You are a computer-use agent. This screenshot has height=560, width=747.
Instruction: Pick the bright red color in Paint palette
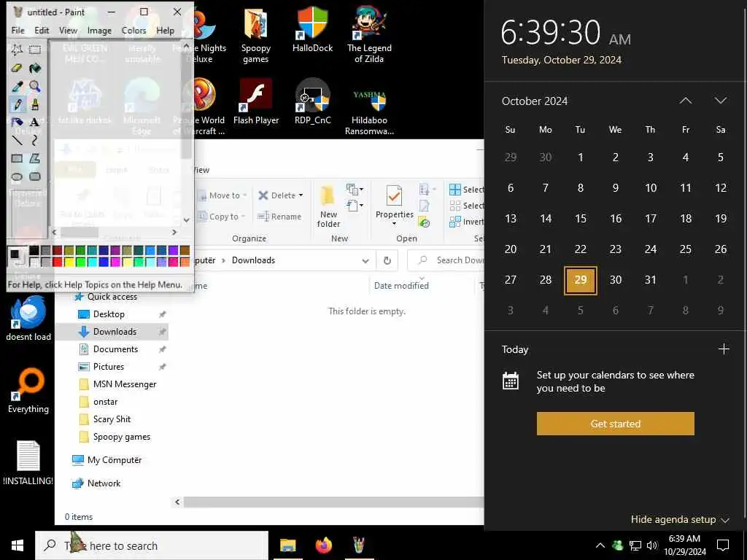point(57,262)
